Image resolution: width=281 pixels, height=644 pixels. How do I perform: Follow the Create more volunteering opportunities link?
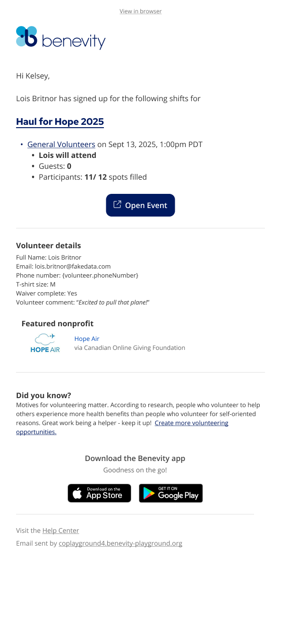coord(122,427)
